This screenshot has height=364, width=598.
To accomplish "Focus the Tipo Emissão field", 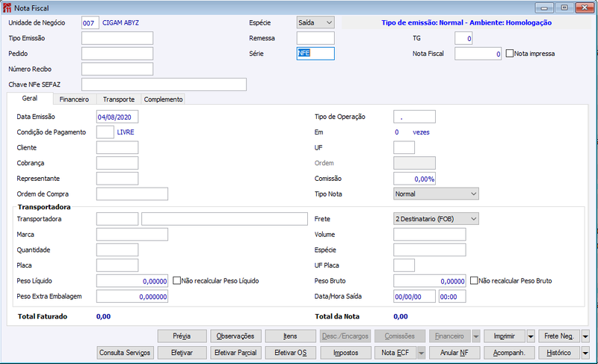I will click(117, 38).
